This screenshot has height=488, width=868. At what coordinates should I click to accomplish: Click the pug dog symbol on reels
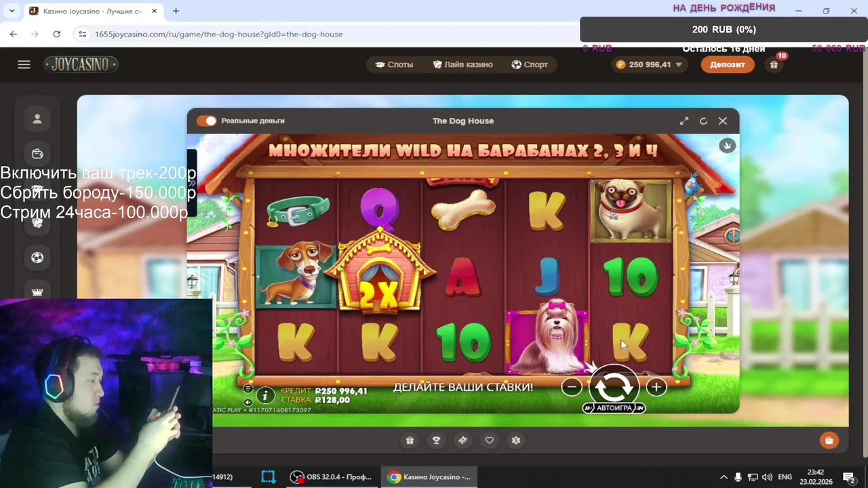pyautogui.click(x=631, y=210)
